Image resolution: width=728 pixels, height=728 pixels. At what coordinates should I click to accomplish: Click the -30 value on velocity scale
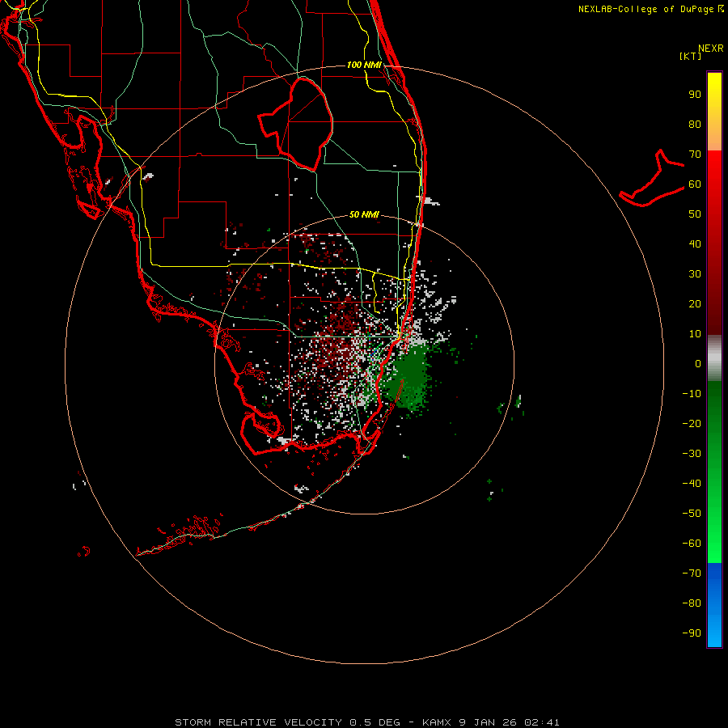pyautogui.click(x=692, y=454)
